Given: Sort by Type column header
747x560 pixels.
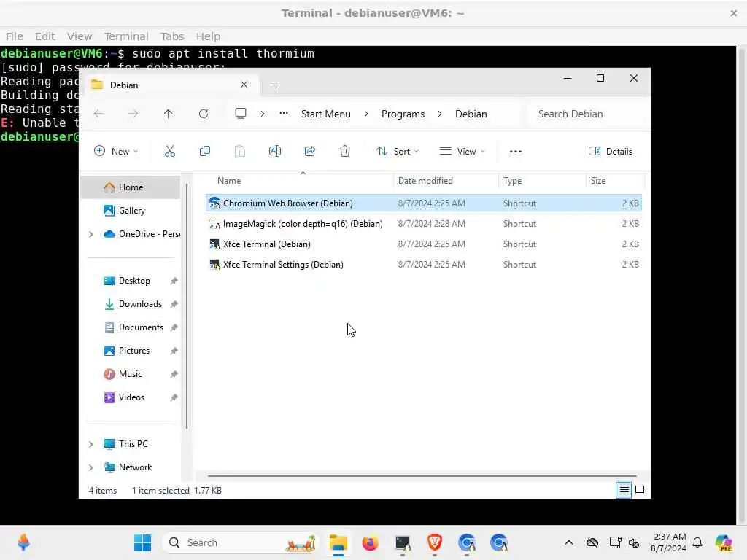Looking at the screenshot, I should coord(512,181).
